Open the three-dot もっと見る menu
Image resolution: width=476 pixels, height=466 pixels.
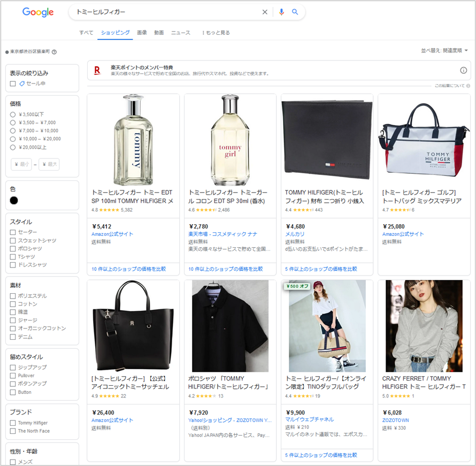216,33
